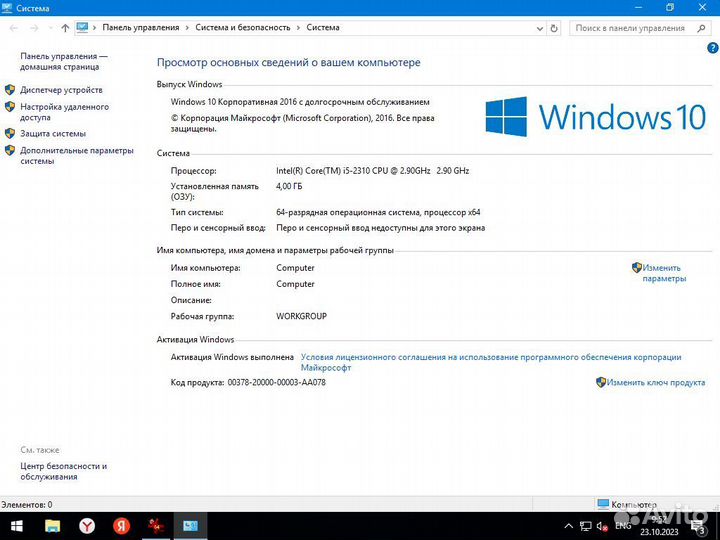Image resolution: width=720 pixels, height=540 pixels.
Task: Expand the chevron after Система и безопасность
Action: (298, 28)
